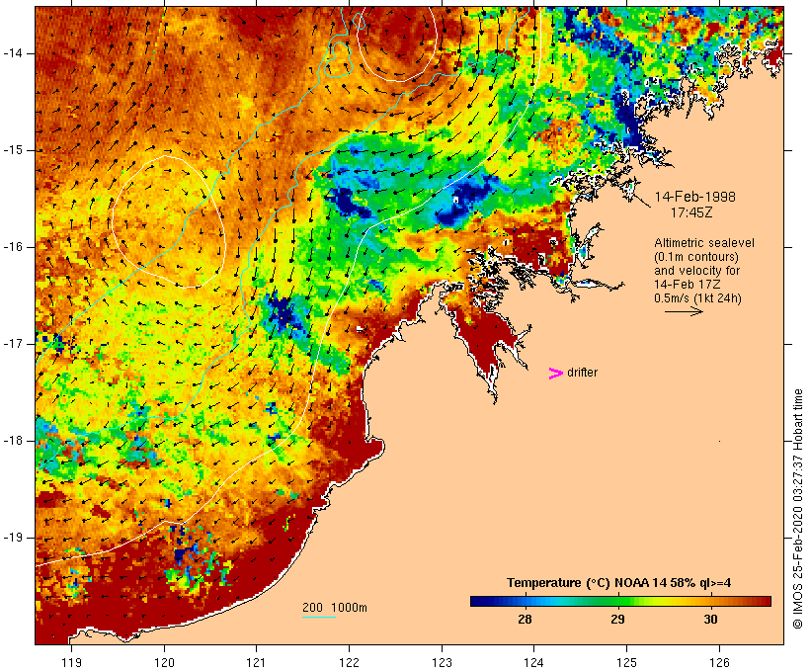Click the temperature color bar

coord(620,601)
